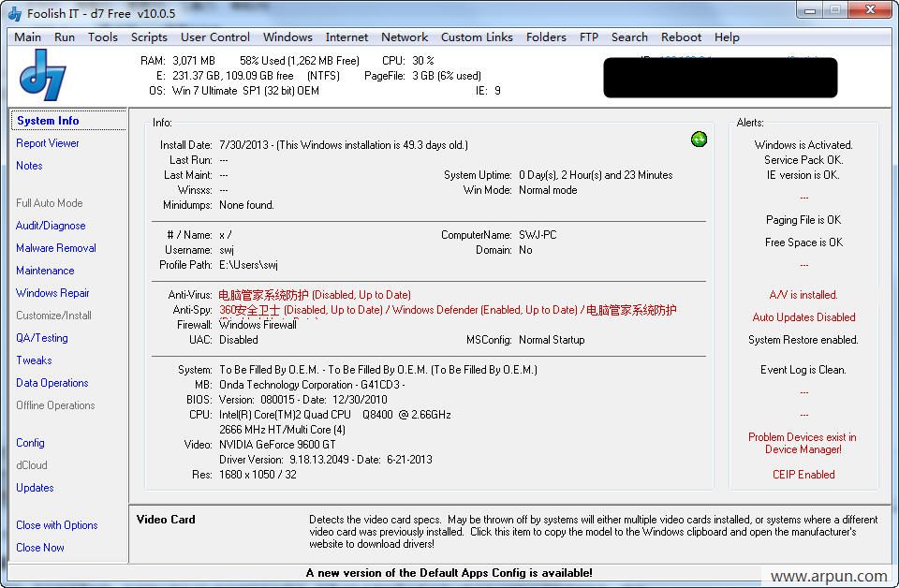Click the Anti-Virus Disabled, Up to Date entry

coord(315,295)
